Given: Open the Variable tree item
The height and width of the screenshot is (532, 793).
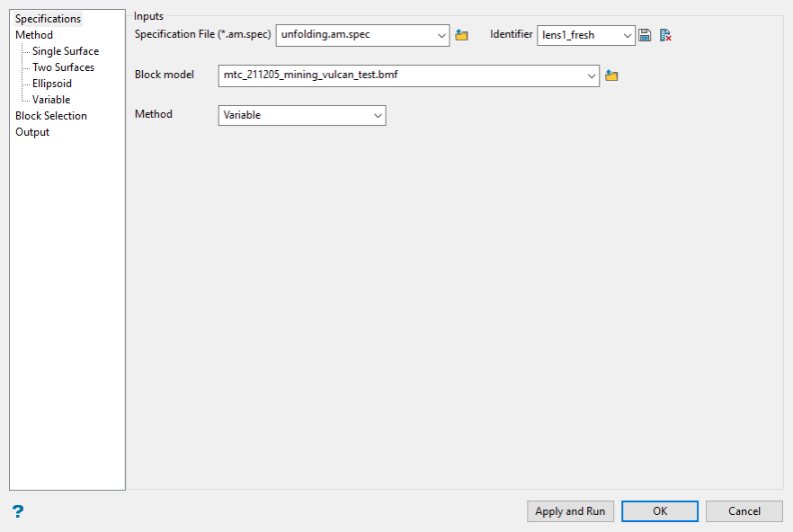Looking at the screenshot, I should point(51,100).
